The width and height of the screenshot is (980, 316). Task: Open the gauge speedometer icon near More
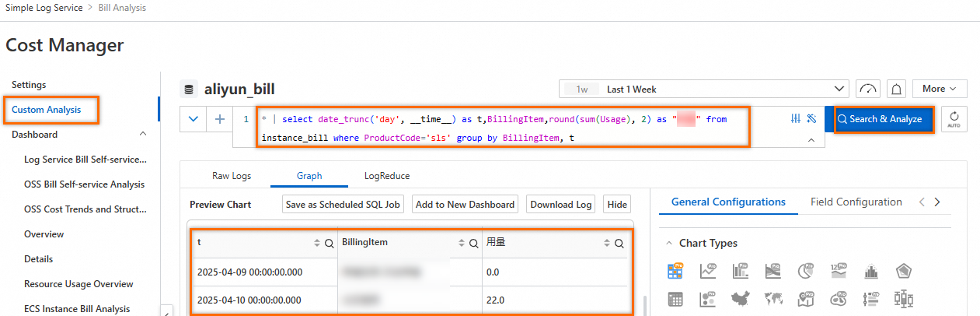click(x=867, y=89)
